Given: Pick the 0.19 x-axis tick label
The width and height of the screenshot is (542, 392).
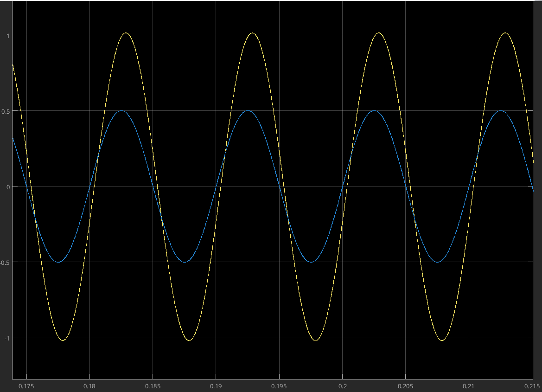Looking at the screenshot, I should point(216,386).
